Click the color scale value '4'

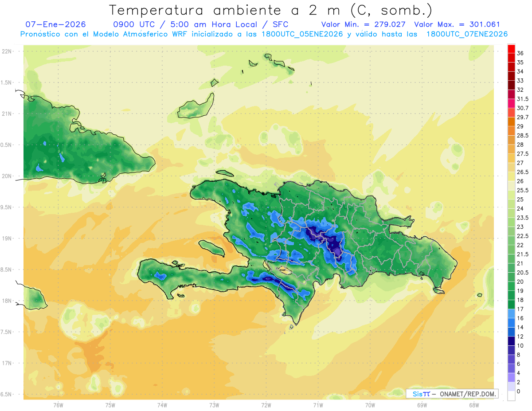tap(519, 373)
